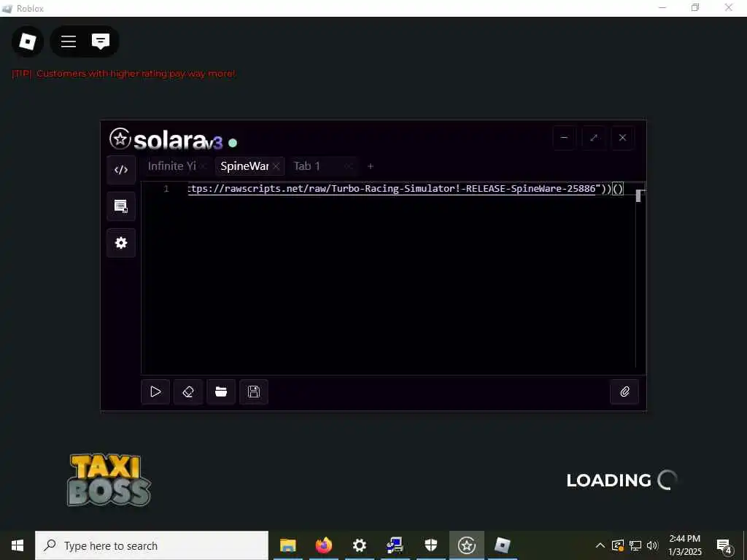Screen dimensions: 747x560
Task: Add a new script tab
Action: pos(371,166)
